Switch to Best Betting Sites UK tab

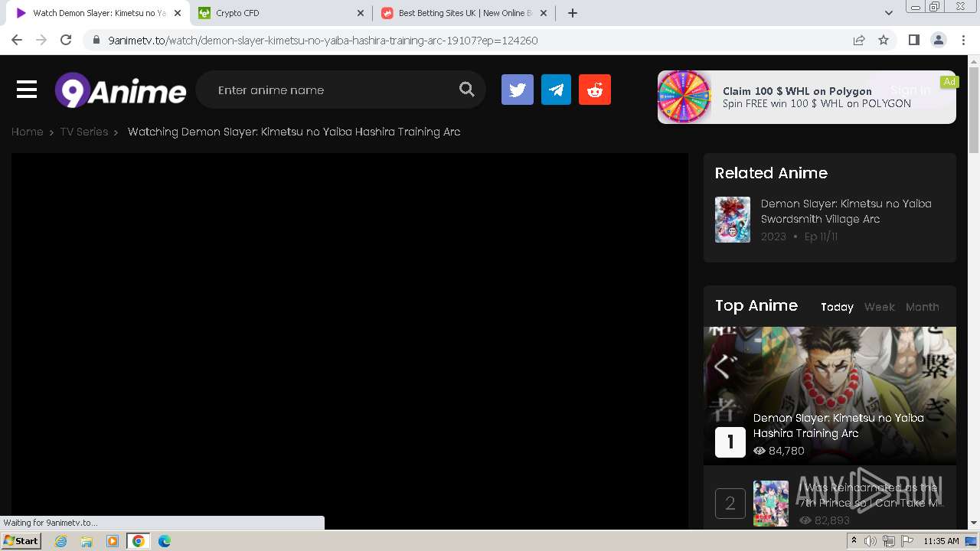(x=465, y=13)
